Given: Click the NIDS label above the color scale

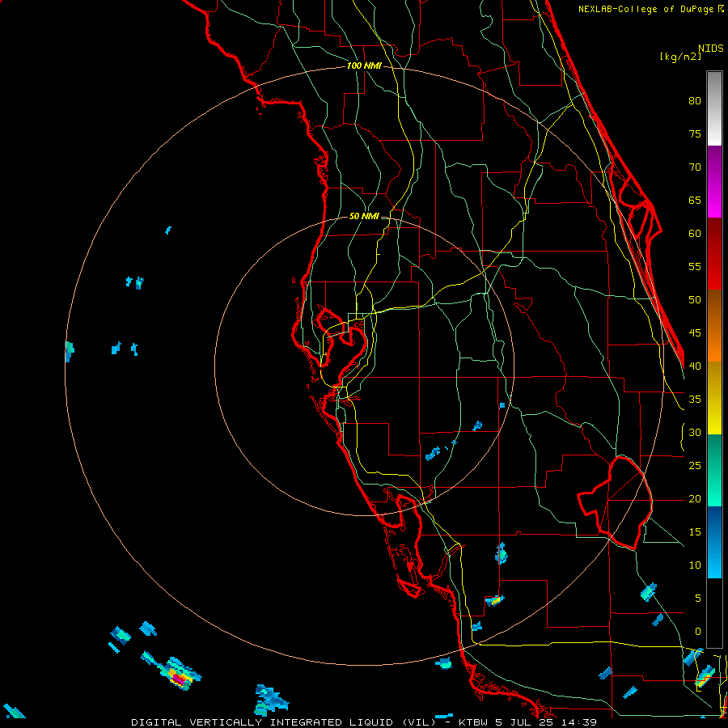Looking at the screenshot, I should pos(710,49).
